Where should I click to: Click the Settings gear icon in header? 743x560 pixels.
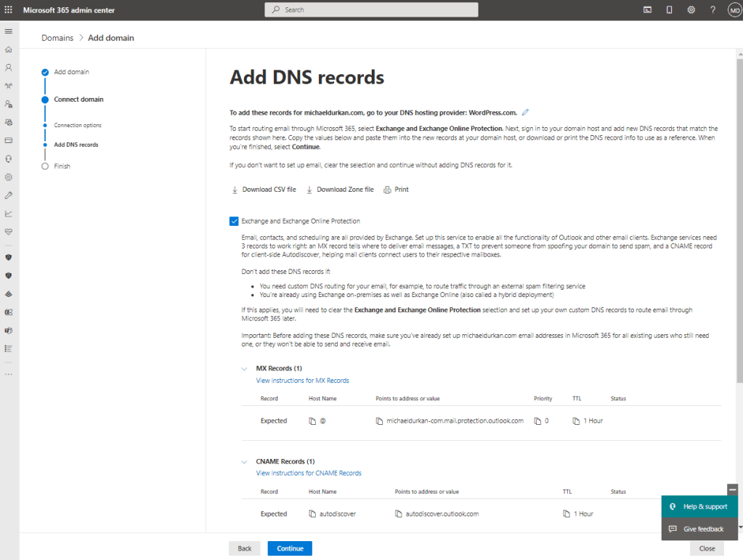tap(691, 10)
